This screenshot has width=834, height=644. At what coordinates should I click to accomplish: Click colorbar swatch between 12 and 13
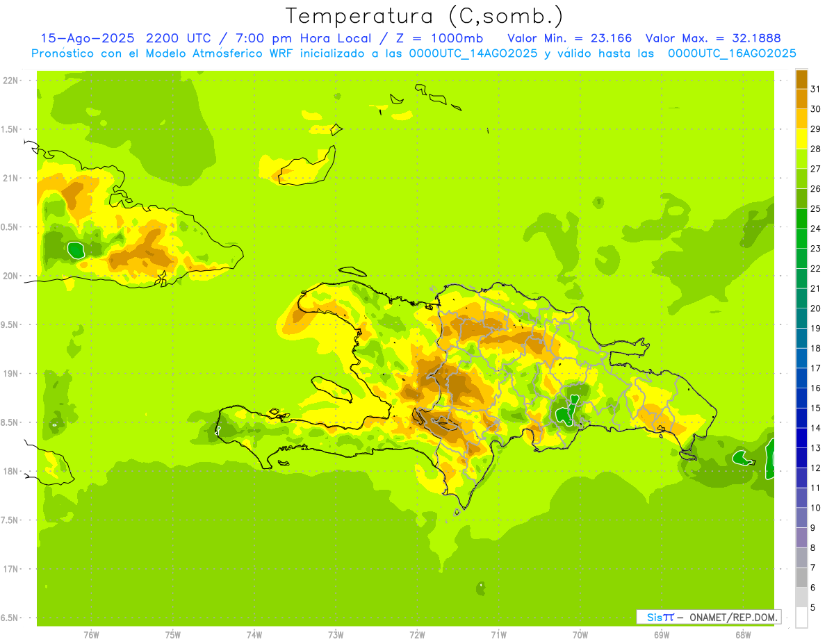[801, 458]
